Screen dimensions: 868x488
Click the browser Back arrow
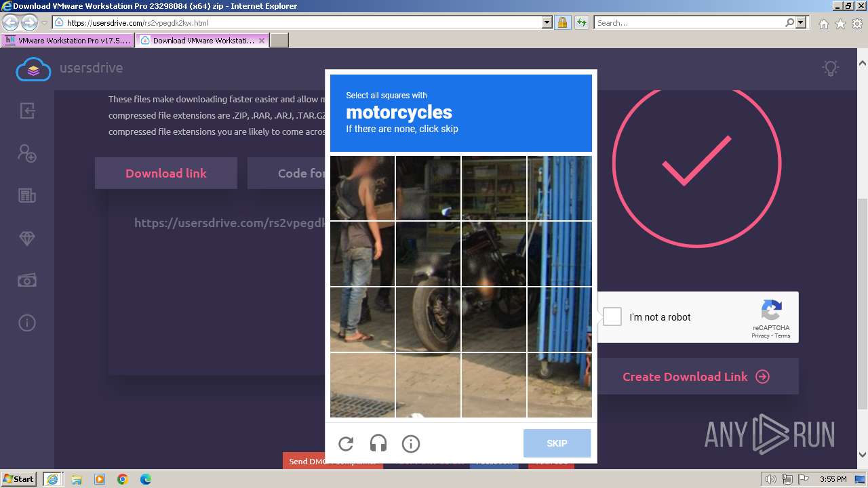11,22
